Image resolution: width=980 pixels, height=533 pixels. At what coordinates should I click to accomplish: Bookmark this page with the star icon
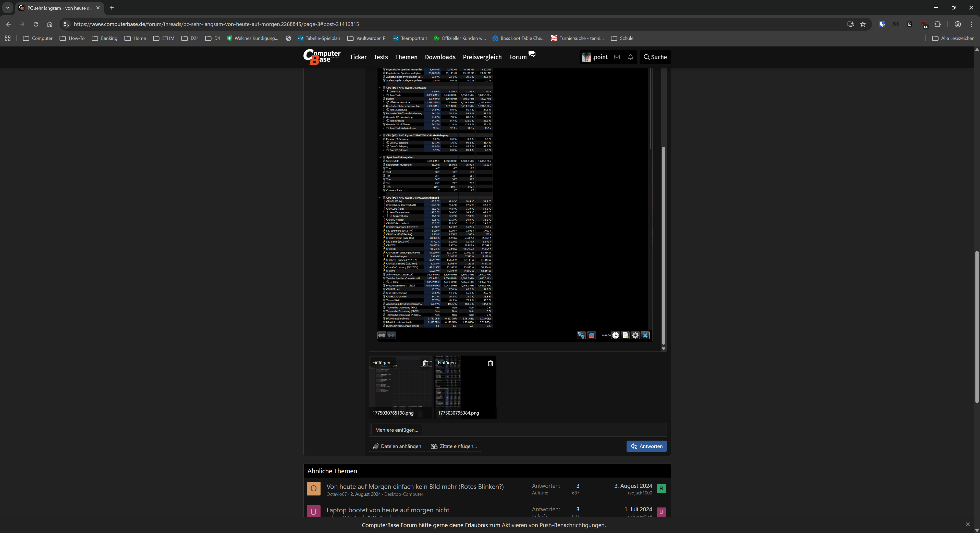pos(863,24)
